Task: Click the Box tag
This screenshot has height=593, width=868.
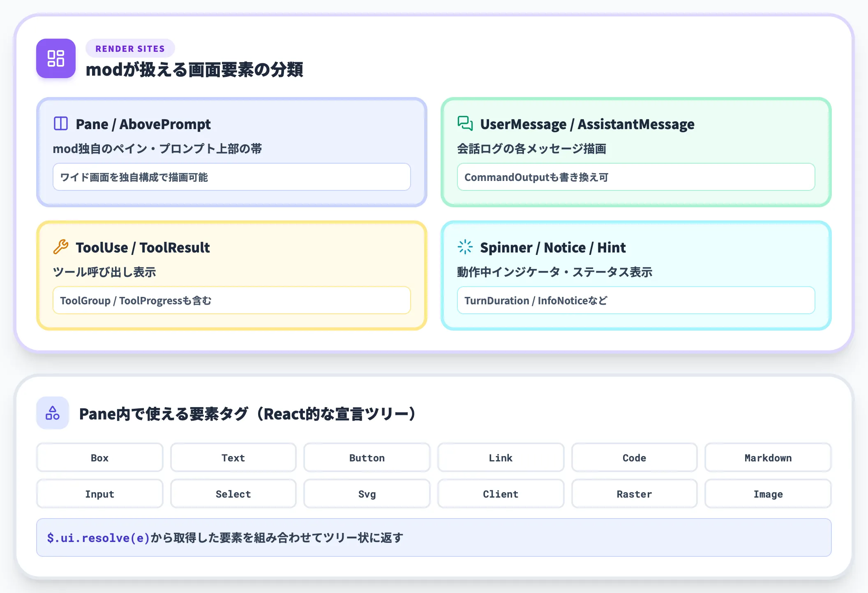Action: pyautogui.click(x=100, y=458)
